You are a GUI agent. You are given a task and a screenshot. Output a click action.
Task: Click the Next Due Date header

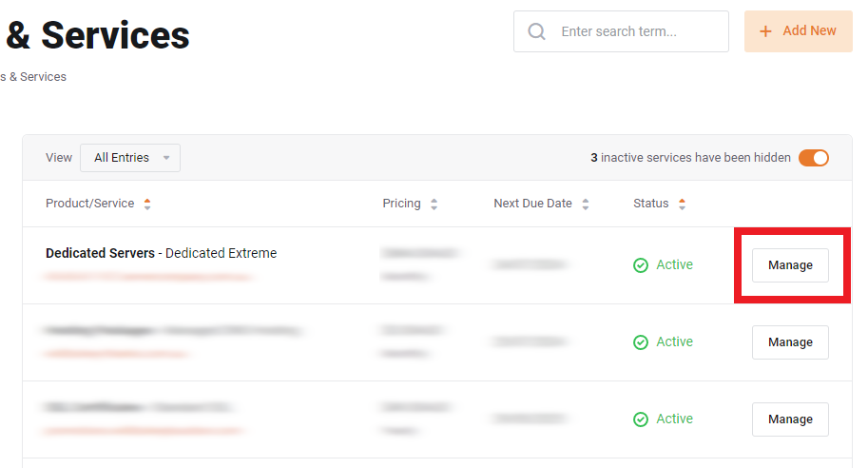click(x=532, y=204)
